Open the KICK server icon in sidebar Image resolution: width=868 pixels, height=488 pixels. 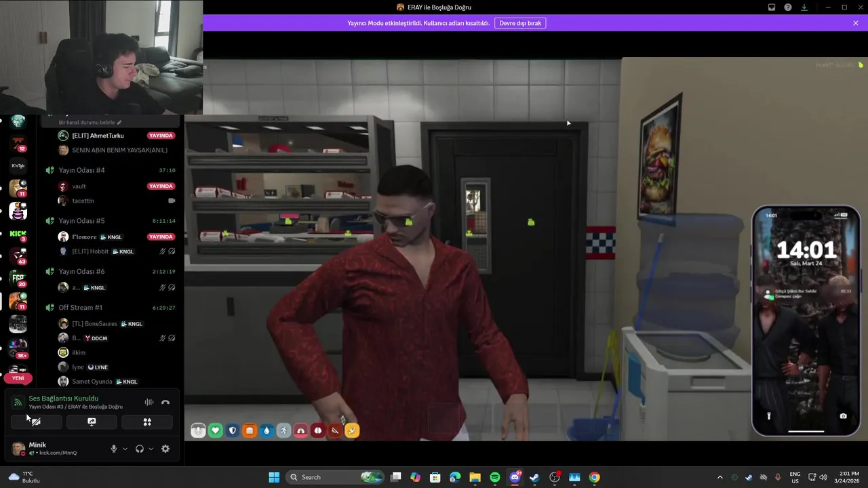coord(18,234)
